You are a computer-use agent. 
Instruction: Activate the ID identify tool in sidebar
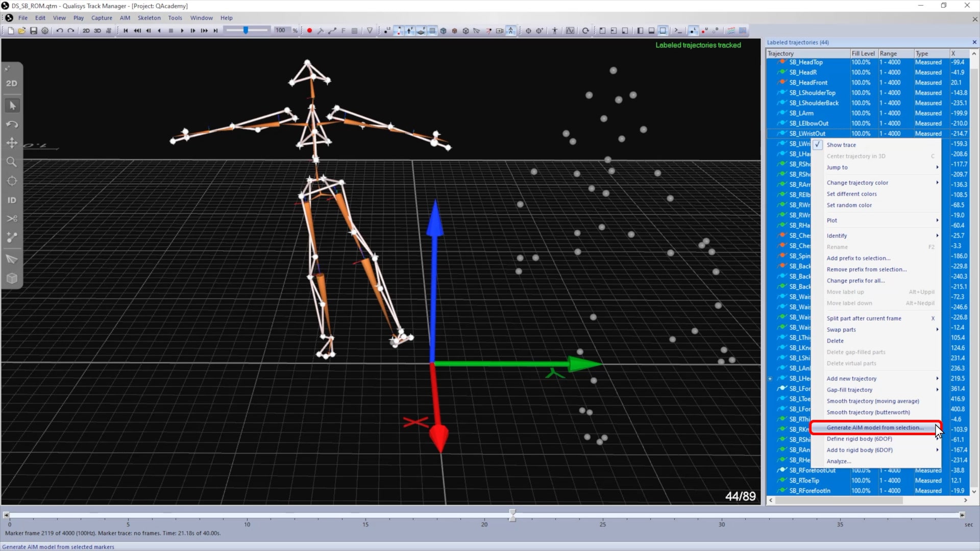click(x=12, y=200)
